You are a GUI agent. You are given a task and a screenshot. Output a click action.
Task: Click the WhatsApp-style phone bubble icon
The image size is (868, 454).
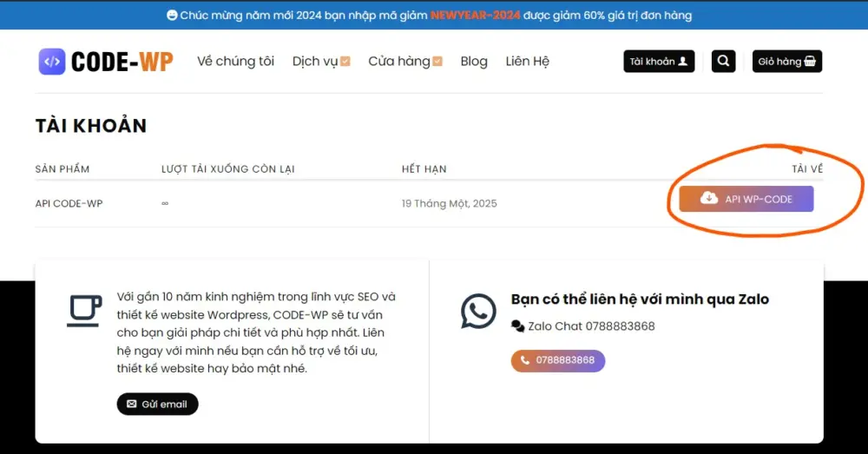point(478,311)
